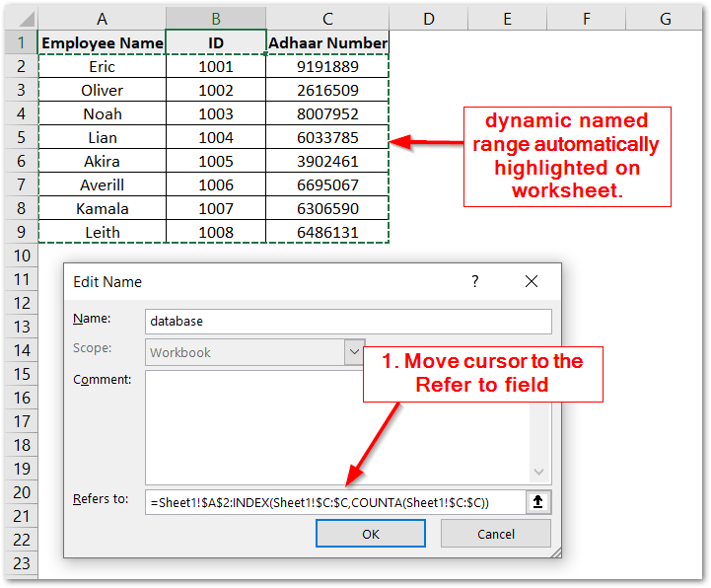Select the cell with number 6033785
The height and width of the screenshot is (588, 711).
coord(327,137)
